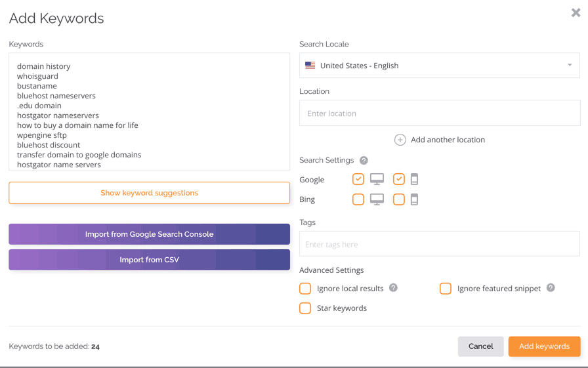
Task: Uncheck Google mobile search checkbox
Action: [399, 179]
